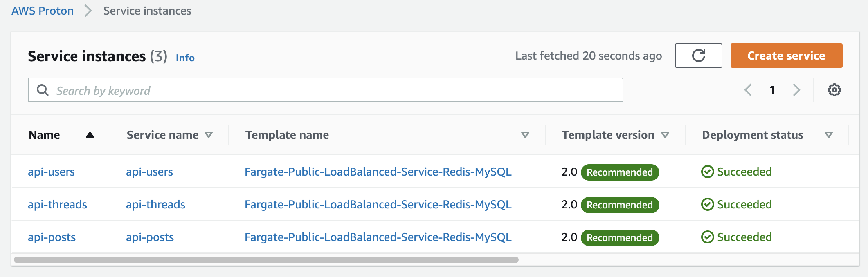This screenshot has width=868, height=277.
Task: Open the Info link
Action: pyautogui.click(x=185, y=58)
